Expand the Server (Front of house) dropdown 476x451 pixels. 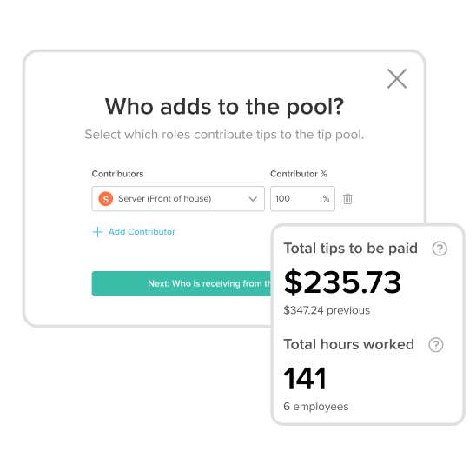click(178, 199)
